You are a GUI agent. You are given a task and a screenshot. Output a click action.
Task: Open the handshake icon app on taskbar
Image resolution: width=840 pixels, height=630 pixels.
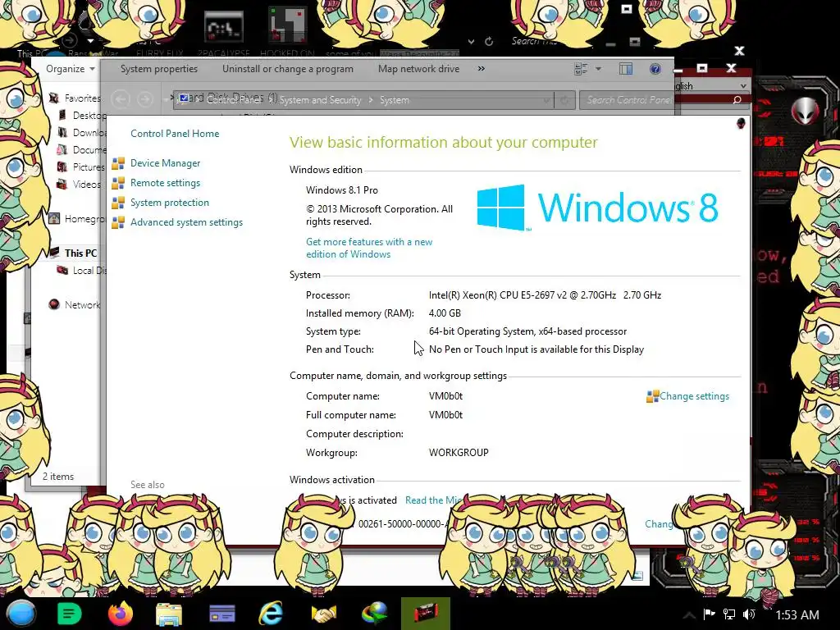323,614
